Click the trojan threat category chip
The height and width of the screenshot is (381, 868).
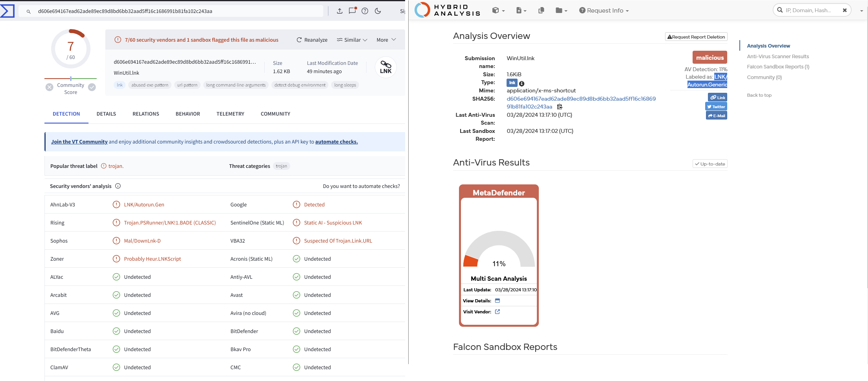click(x=281, y=166)
